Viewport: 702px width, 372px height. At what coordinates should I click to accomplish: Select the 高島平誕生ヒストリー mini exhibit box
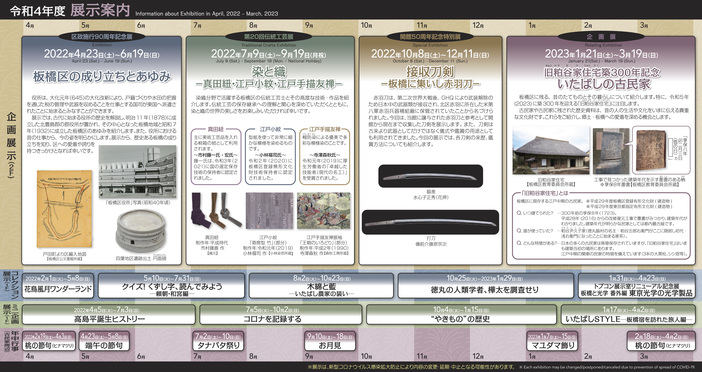[x=109, y=315]
